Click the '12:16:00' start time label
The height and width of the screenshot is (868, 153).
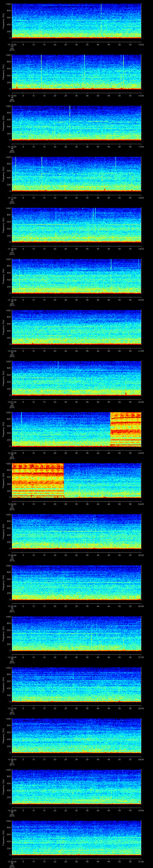tap(12, 147)
